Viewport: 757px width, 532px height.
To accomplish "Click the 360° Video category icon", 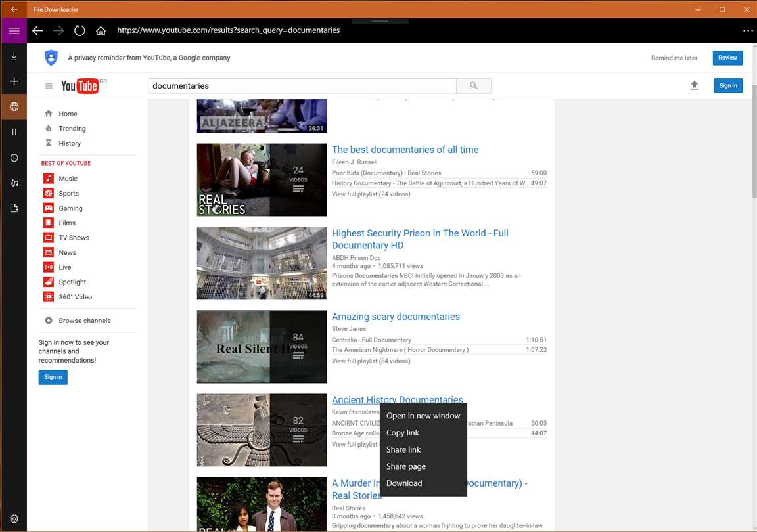I will 49,296.
